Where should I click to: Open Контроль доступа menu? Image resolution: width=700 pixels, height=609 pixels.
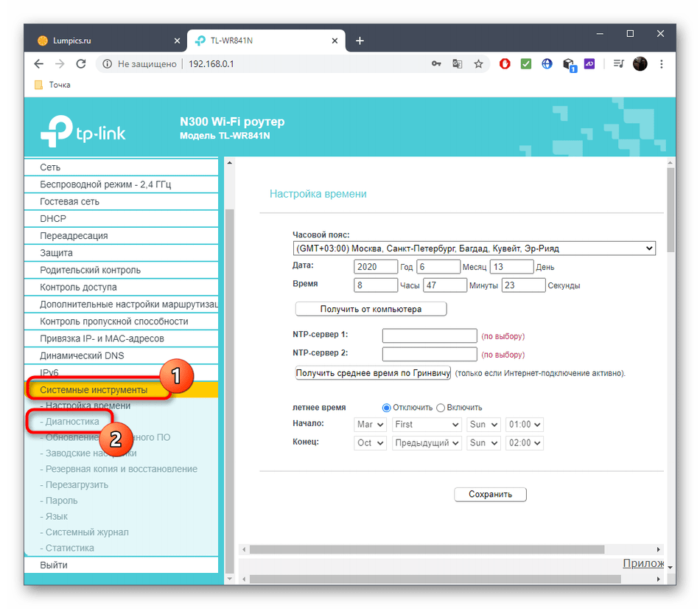(x=121, y=287)
